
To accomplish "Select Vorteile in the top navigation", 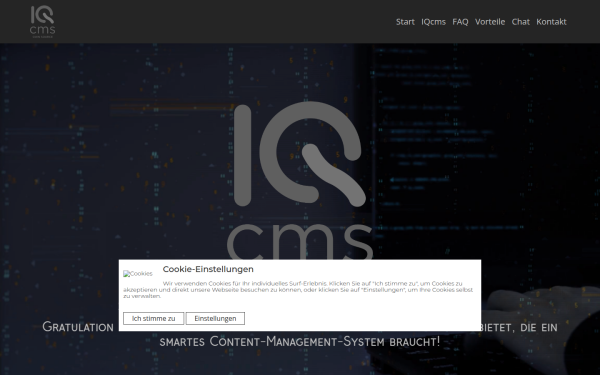I will [490, 22].
